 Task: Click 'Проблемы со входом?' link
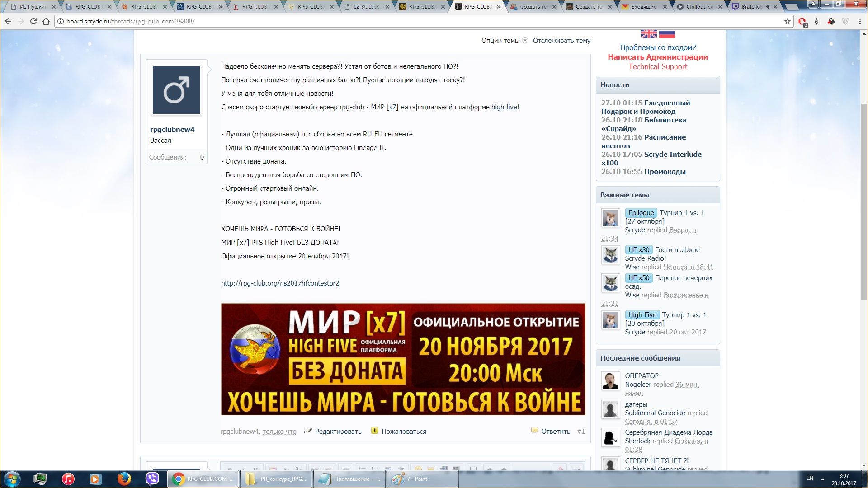(x=658, y=47)
